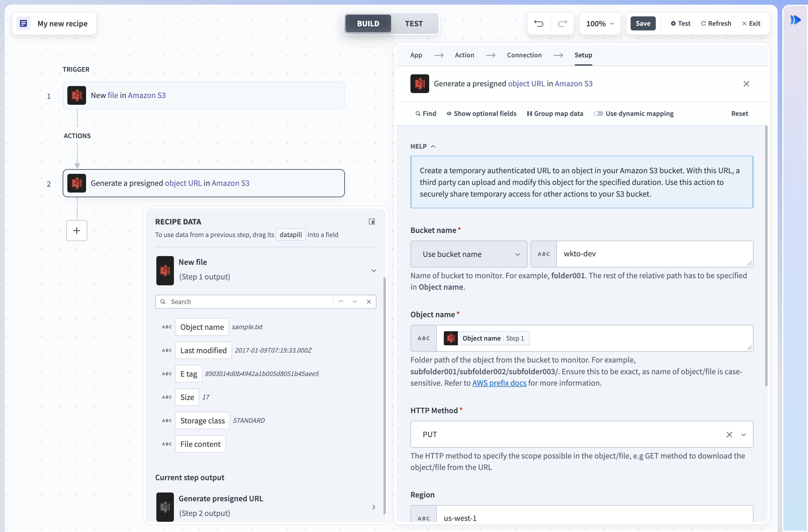This screenshot has width=808, height=532.
Task: Close the setup panel with the X
Action: (746, 84)
